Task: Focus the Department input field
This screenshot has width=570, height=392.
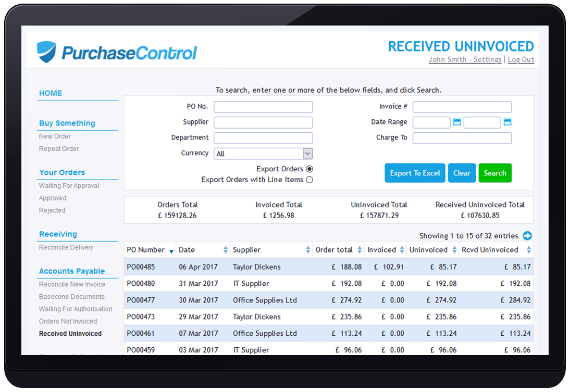Action: tap(263, 138)
